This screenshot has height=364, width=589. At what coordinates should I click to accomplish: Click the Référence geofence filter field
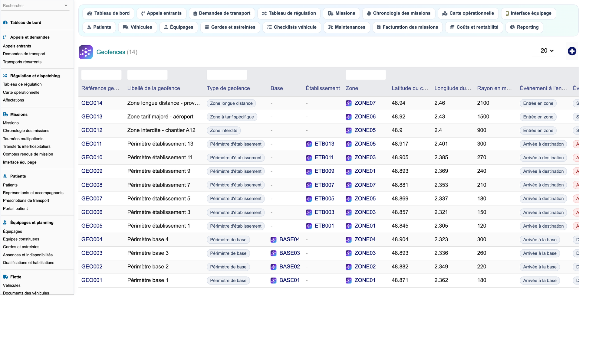click(101, 75)
